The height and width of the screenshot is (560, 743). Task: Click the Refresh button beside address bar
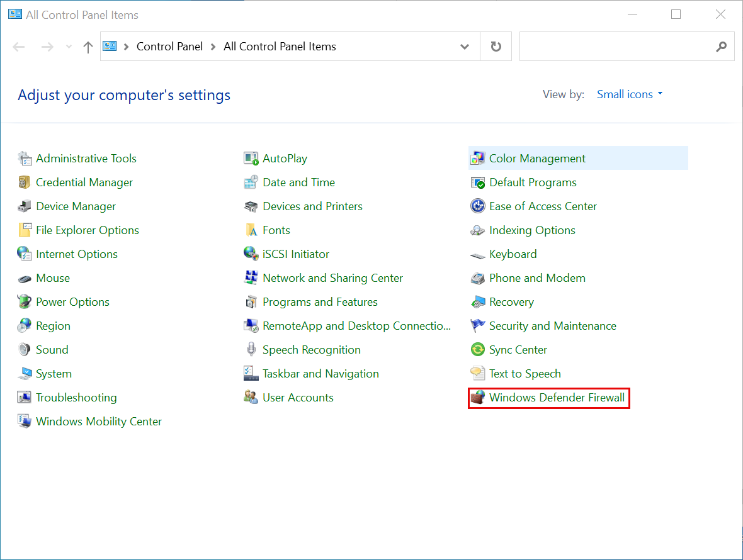point(496,47)
